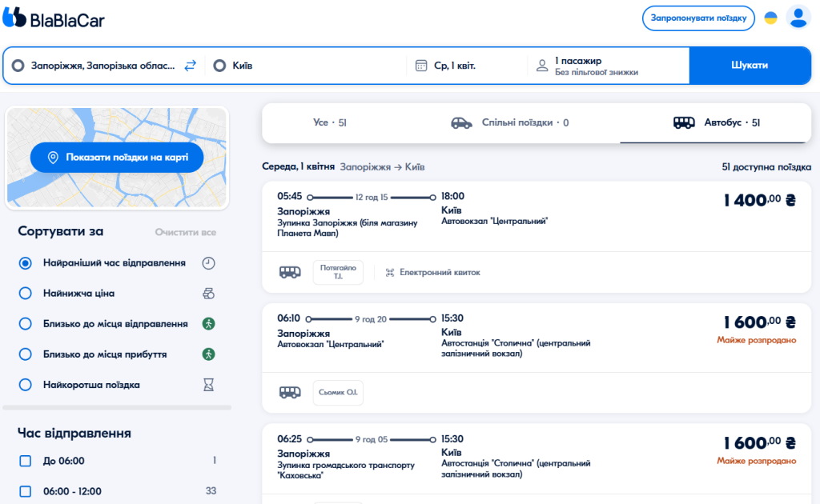Click the hourglass icon beside shortest trip
This screenshot has width=820, height=504.
208,385
